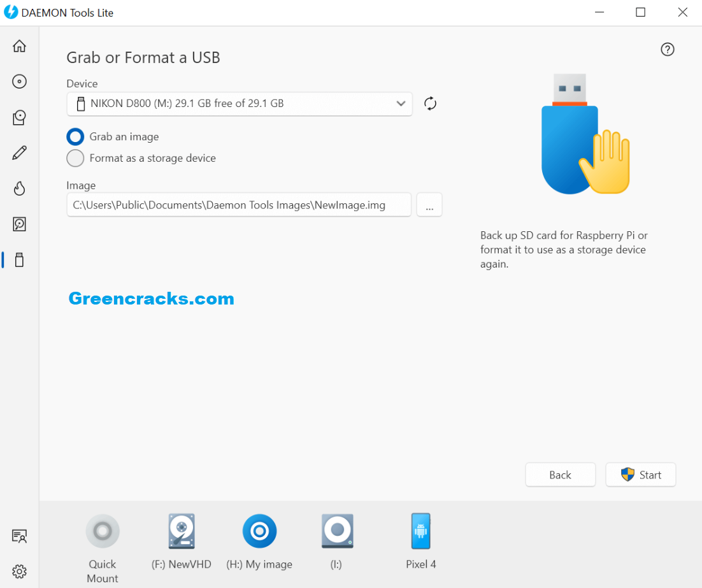Browse for image path with ellipsis button
The image size is (702, 588).
(429, 205)
